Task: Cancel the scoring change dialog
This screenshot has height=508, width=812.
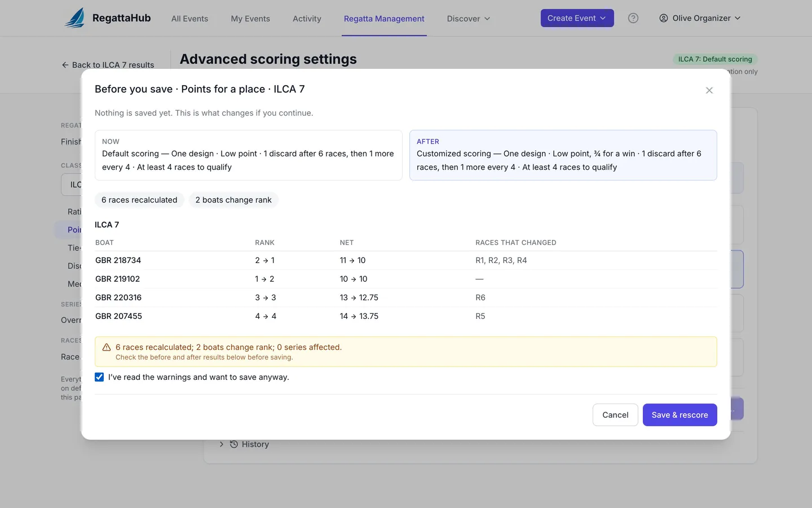Action: click(615, 415)
